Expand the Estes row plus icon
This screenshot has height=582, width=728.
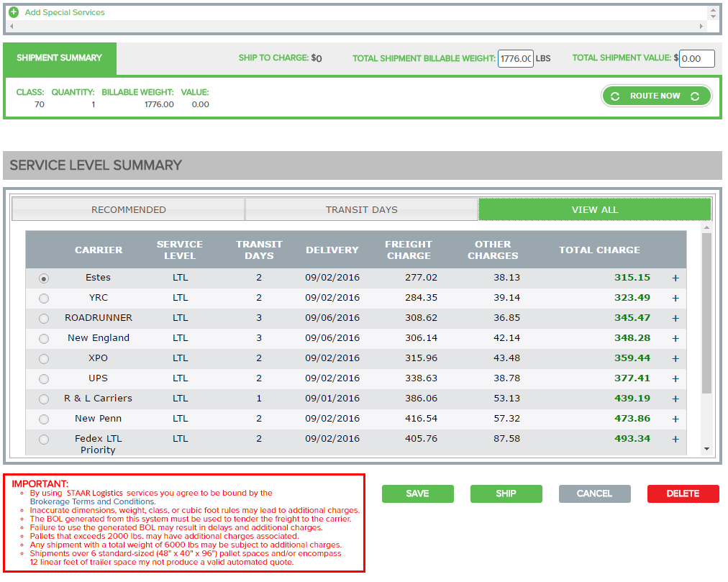click(675, 278)
